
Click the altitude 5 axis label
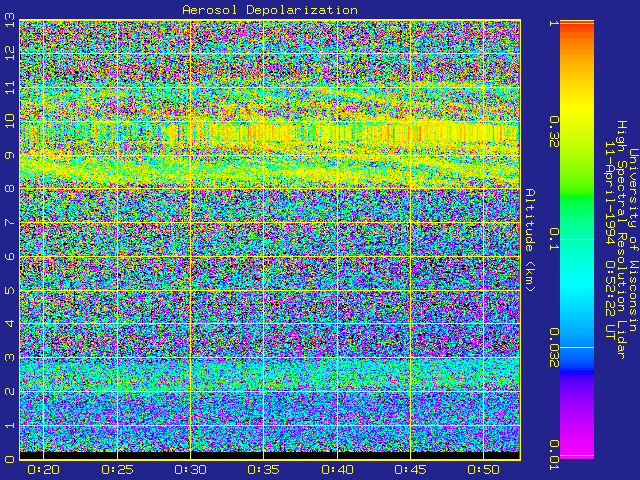(x=10, y=290)
